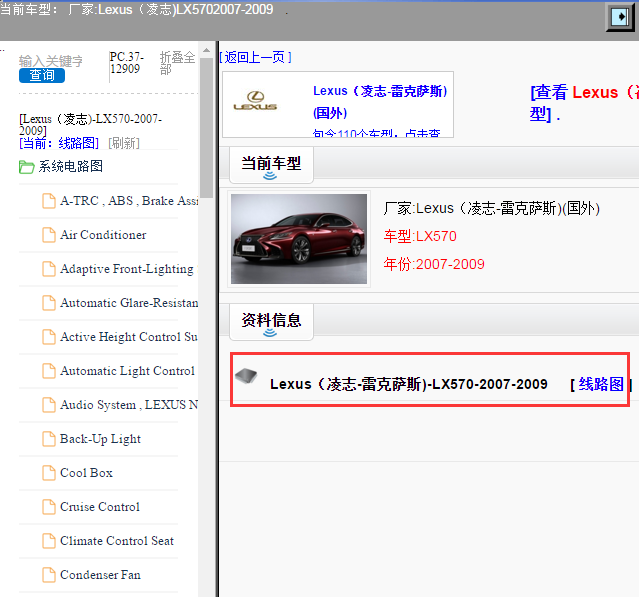The image size is (639, 597).
Task: Open the Condenser Fan item
Action: click(x=100, y=575)
